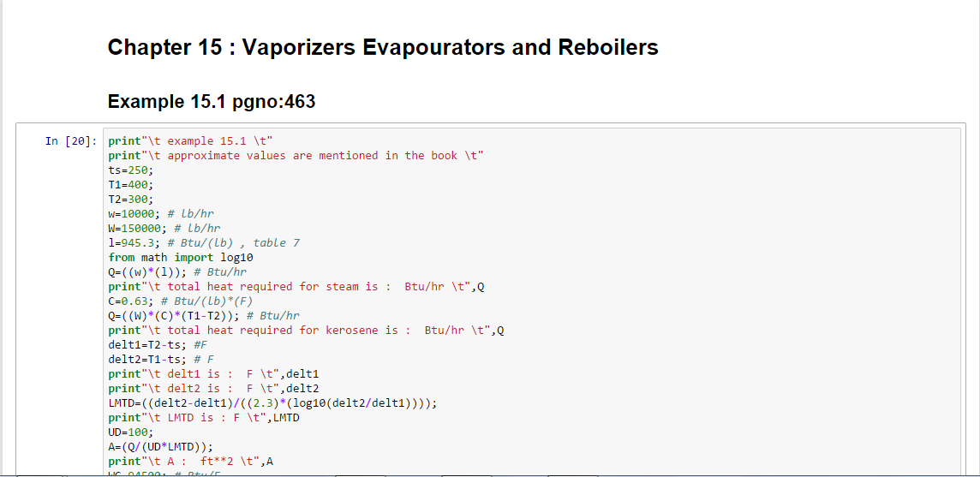Click the from math import log10 line

pos(181,258)
